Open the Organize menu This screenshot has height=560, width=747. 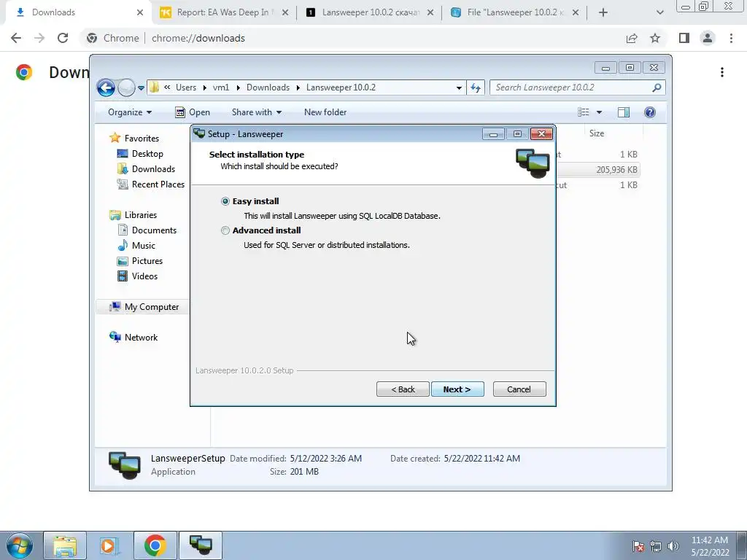[130, 112]
